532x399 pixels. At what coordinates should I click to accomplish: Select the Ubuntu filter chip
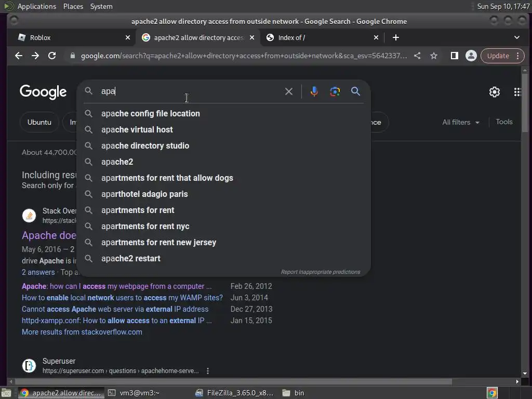click(x=39, y=122)
